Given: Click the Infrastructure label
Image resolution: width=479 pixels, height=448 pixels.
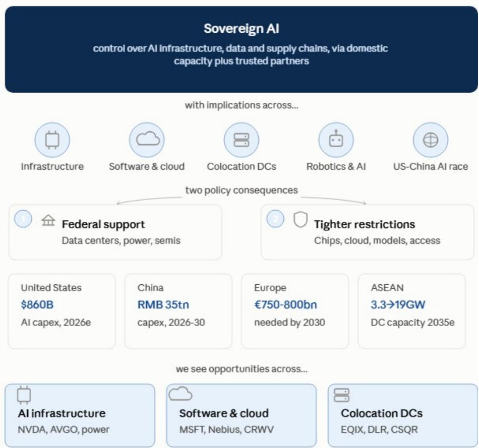Looking at the screenshot, I should tap(52, 166).
